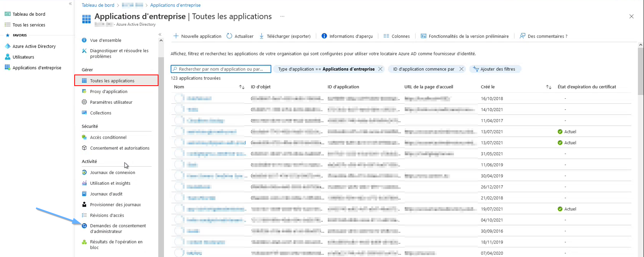644x257 pixels.
Task: Collapse the left portal navigation pane
Action: [70, 4]
